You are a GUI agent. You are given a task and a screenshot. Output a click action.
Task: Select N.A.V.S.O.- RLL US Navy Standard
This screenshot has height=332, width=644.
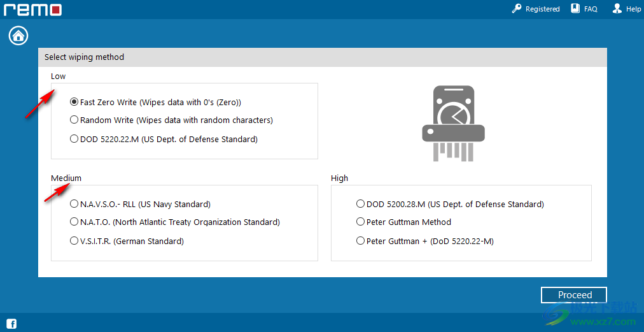coord(140,204)
